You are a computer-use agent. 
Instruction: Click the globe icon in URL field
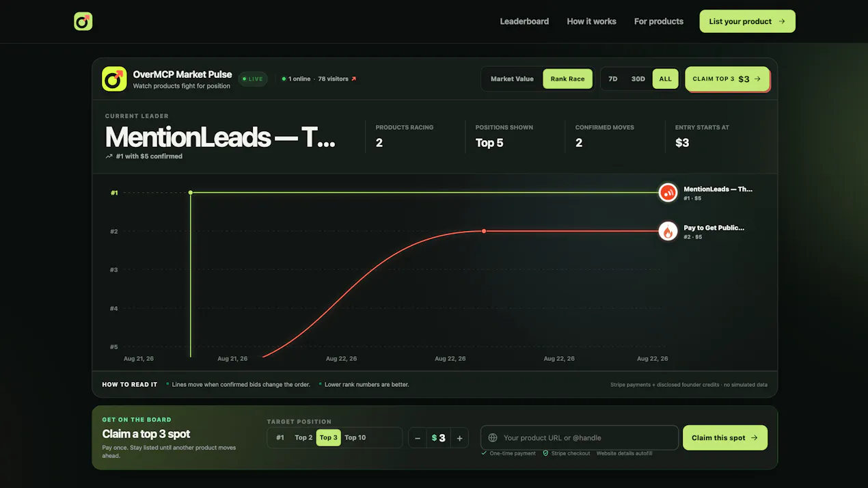coord(493,437)
